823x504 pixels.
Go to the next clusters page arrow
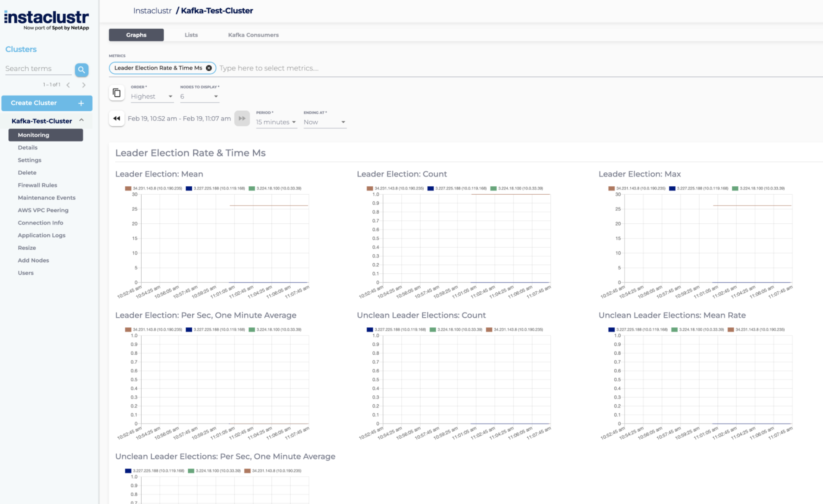point(84,85)
